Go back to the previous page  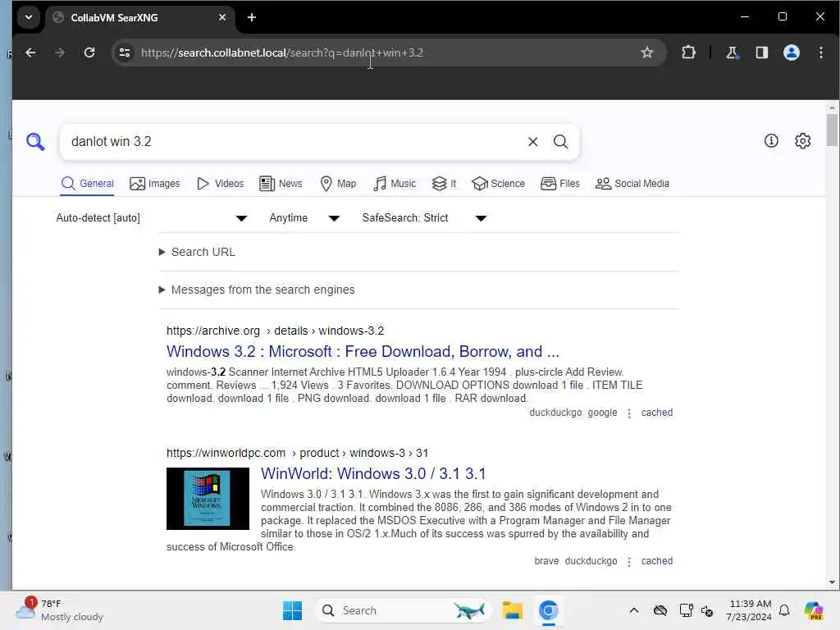[x=30, y=52]
